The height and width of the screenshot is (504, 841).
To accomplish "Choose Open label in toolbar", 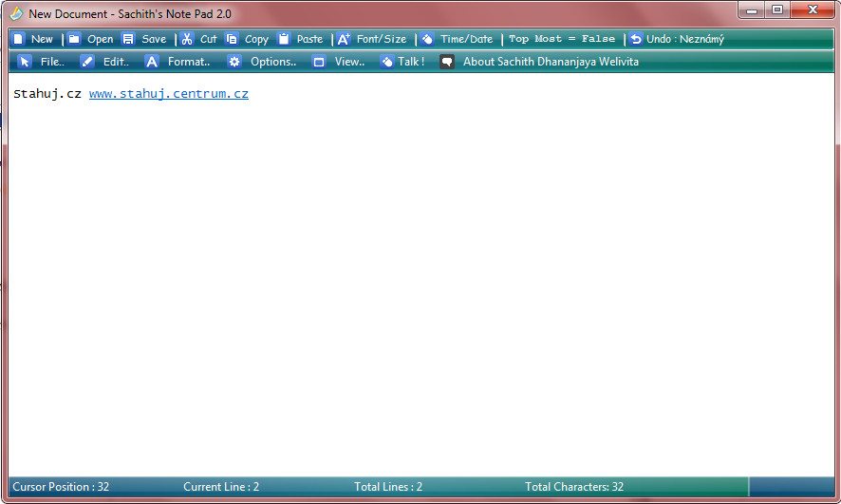I will (x=101, y=39).
